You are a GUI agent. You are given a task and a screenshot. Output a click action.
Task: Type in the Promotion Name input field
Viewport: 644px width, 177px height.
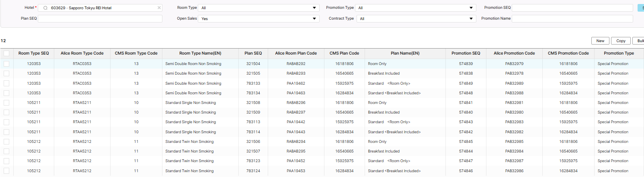click(x=572, y=19)
